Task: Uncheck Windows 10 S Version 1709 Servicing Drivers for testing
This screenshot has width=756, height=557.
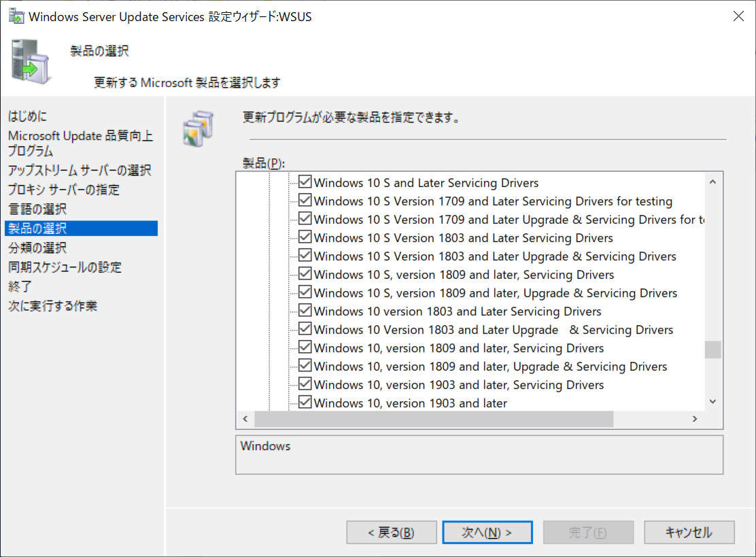Action: click(x=305, y=200)
